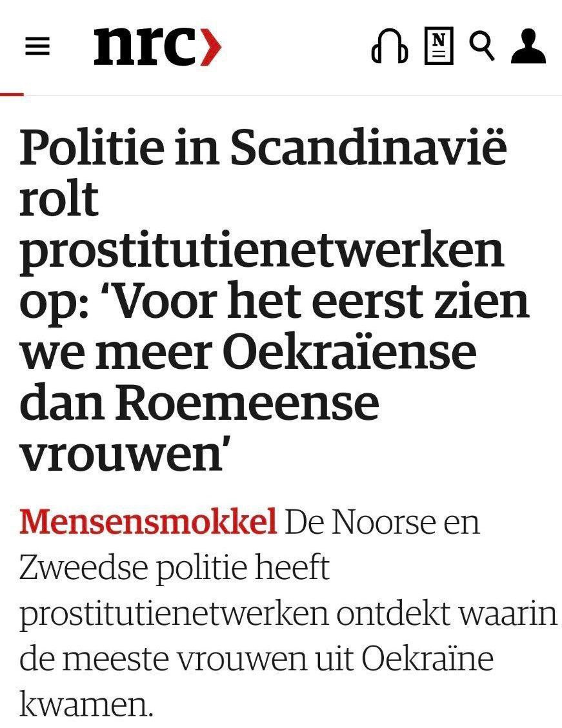Screen dimensions: 562x728
Task: Open the user account profile icon
Action: tap(528, 46)
